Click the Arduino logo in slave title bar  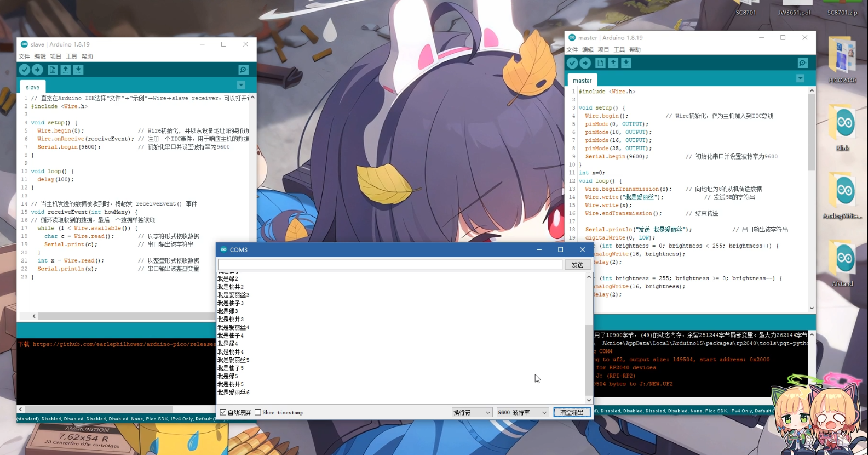click(24, 44)
